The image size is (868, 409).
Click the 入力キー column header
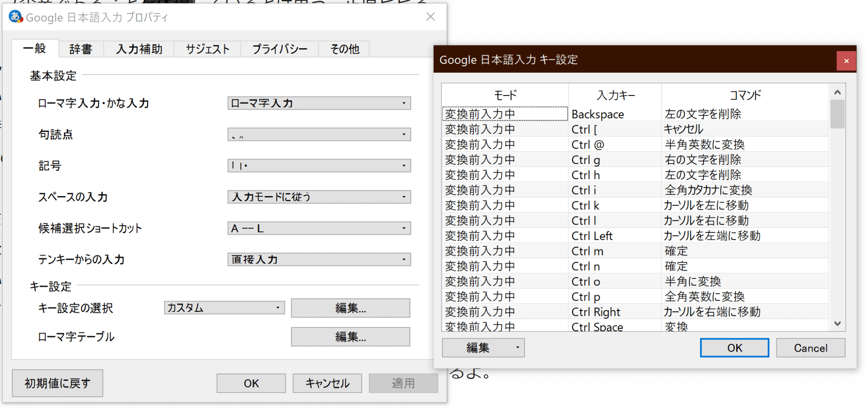click(x=615, y=95)
